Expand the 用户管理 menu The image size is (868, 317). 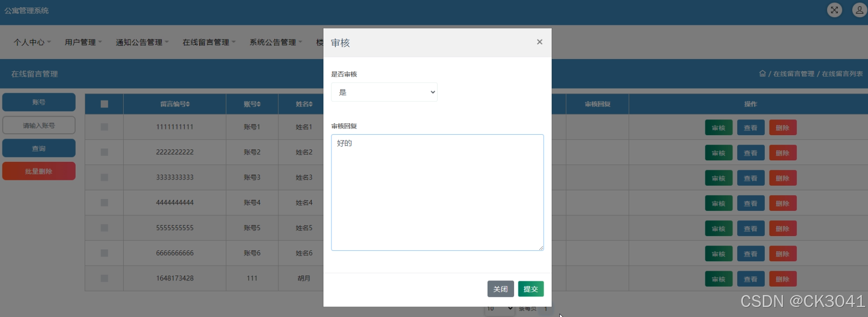[x=83, y=42]
